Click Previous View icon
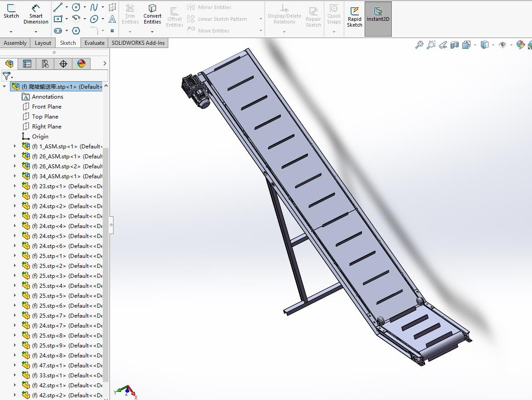Screen dimensions: 532x400 [443, 45]
